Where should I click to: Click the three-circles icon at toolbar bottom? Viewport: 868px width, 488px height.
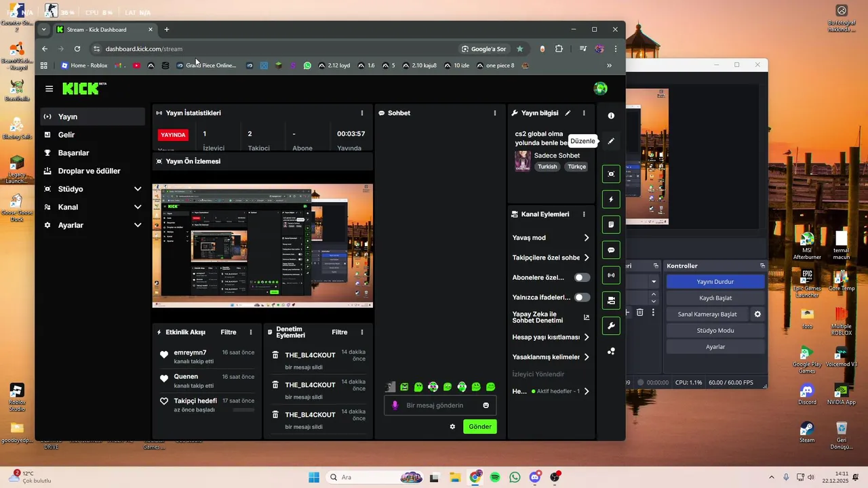[x=611, y=351]
